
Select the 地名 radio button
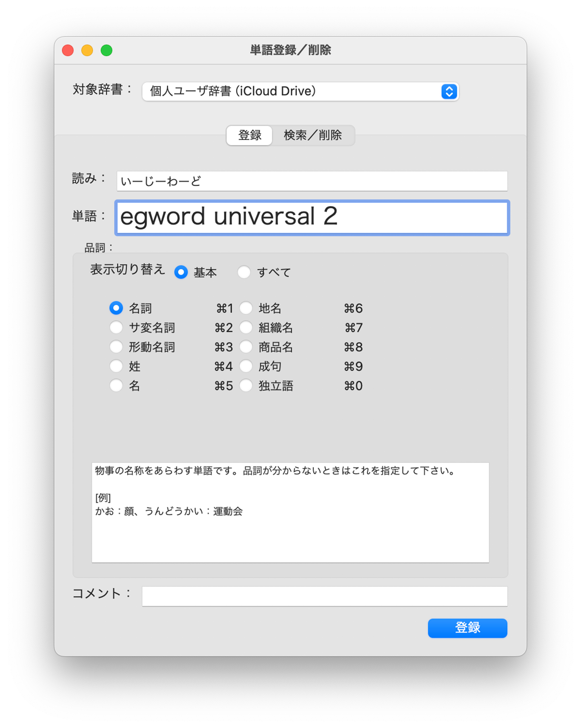(246, 308)
